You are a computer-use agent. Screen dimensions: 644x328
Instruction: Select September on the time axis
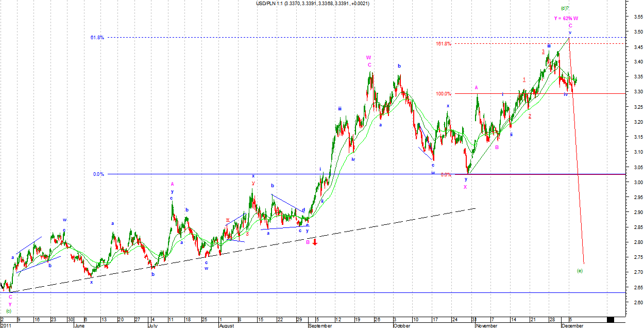(321, 326)
